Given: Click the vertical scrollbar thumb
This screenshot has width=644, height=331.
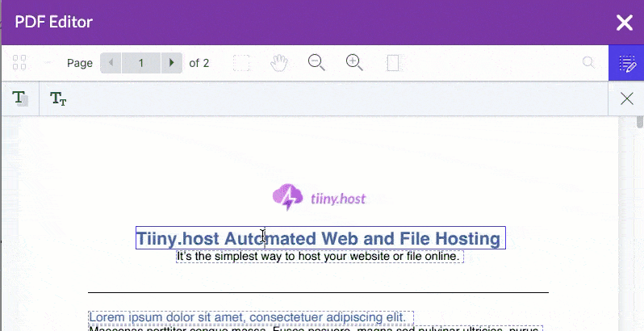Looking at the screenshot, I should [x=639, y=123].
